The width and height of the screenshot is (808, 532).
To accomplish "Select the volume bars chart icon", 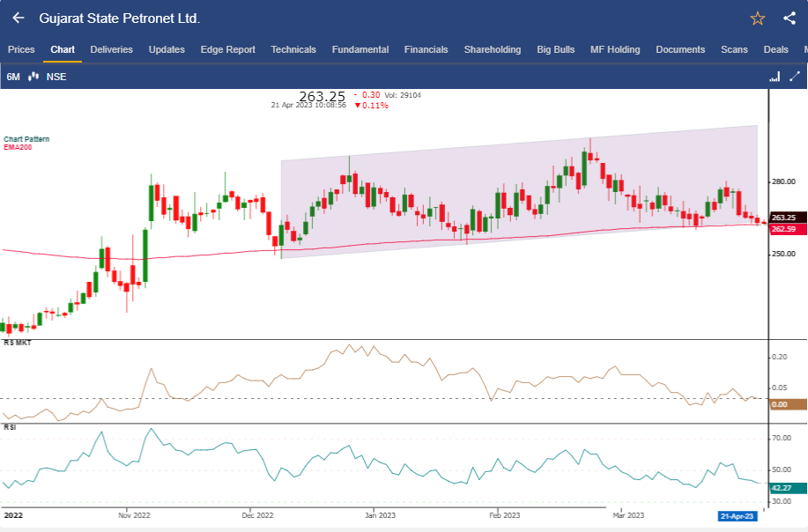I will point(775,77).
